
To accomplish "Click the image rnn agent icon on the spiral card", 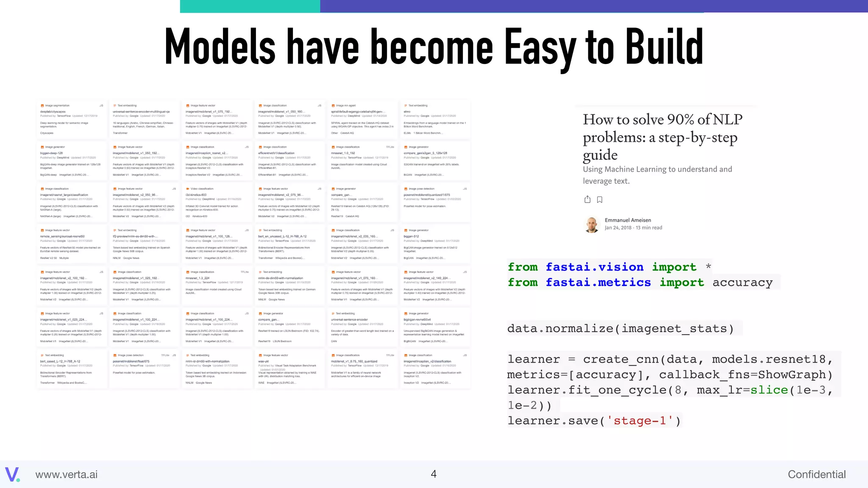I will point(333,105).
